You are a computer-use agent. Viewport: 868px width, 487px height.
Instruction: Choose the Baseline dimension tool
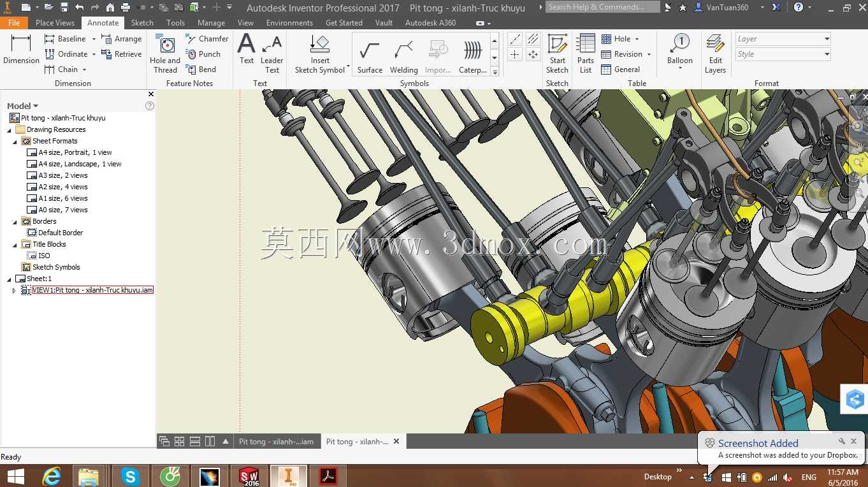65,39
